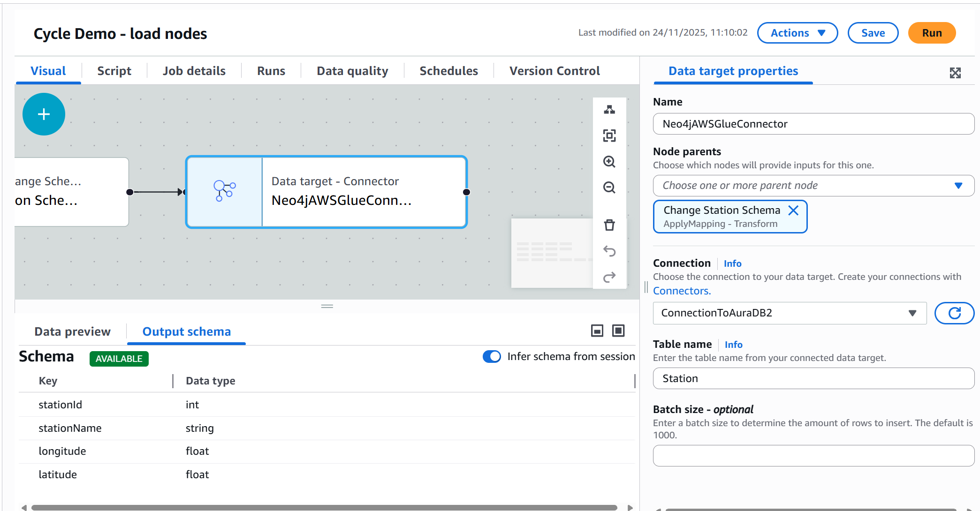Open the Actions dropdown menu

[x=797, y=33]
